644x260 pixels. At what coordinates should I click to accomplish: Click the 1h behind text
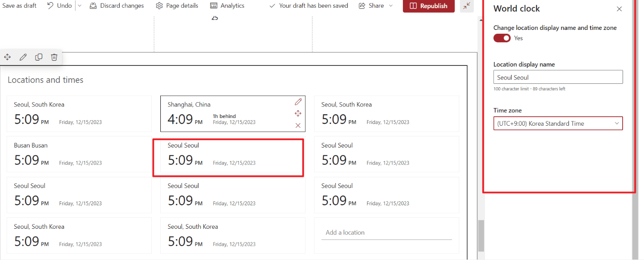224,116
